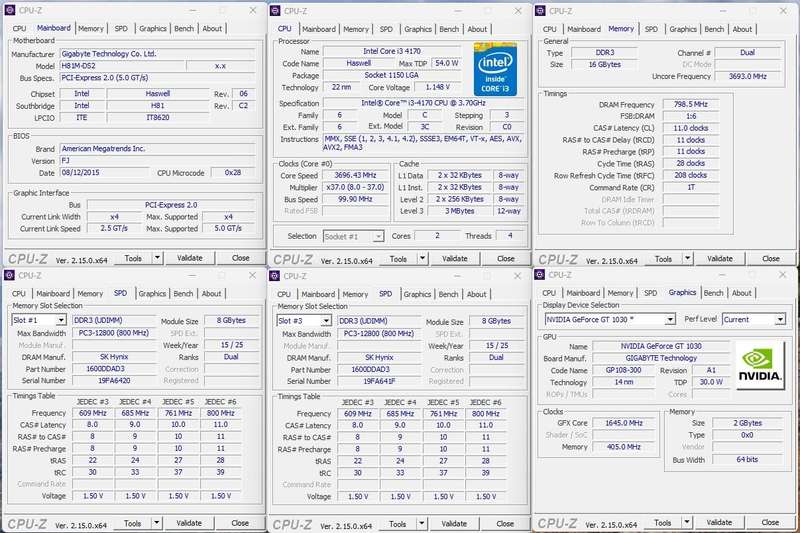Viewport: 800px width, 533px height.
Task: Expand the Slot #1 memory slot dropdown
Action: tap(61, 320)
